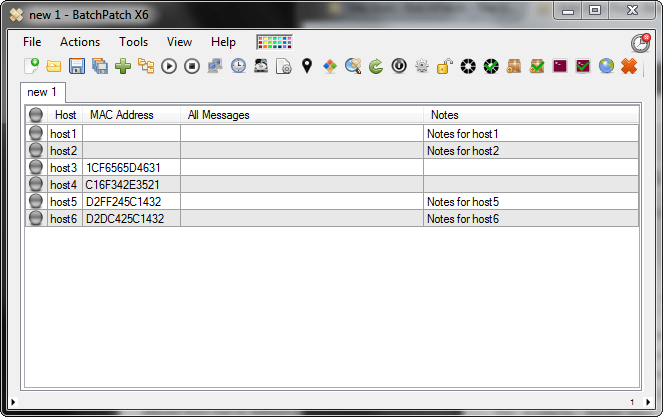Click the maroon terminal with green check
Viewport: 663px width, 417px height.
click(583, 66)
